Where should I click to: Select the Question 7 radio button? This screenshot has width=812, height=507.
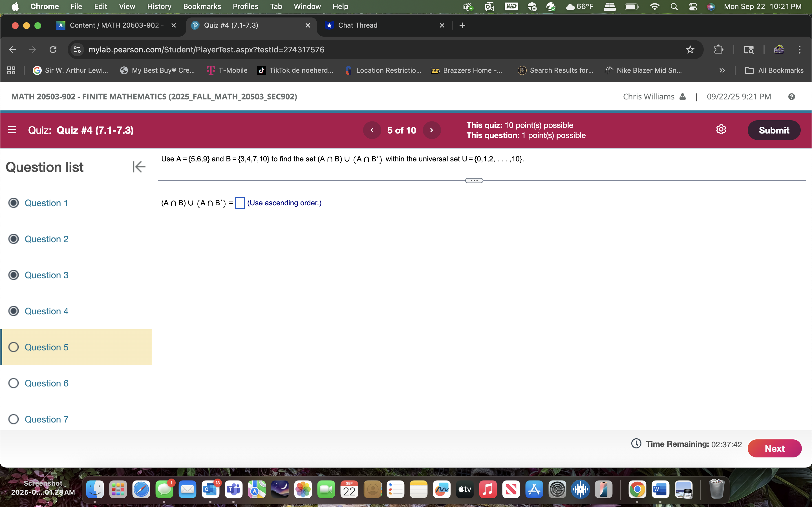14,419
